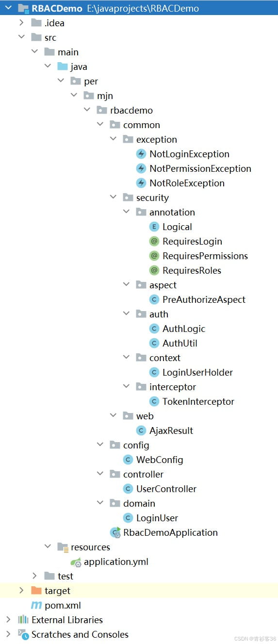The height and width of the screenshot is (644, 278).
Task: Expand the target folder
Action: [21, 591]
